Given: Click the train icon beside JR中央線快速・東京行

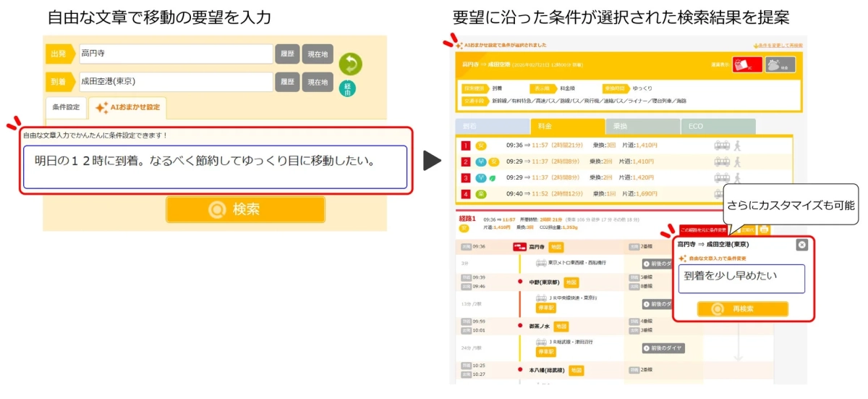Looking at the screenshot, I should point(541,298).
